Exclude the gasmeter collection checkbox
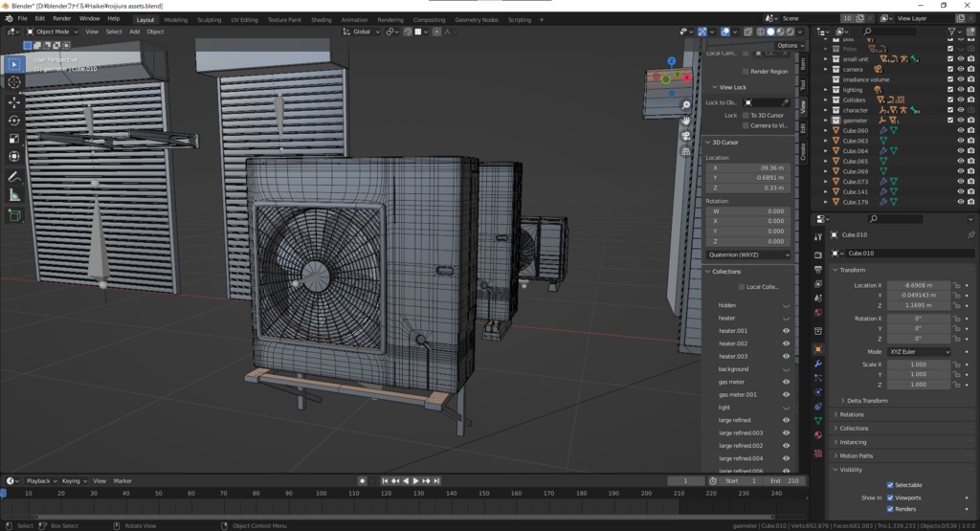This screenshot has height=531, width=980. [x=950, y=120]
